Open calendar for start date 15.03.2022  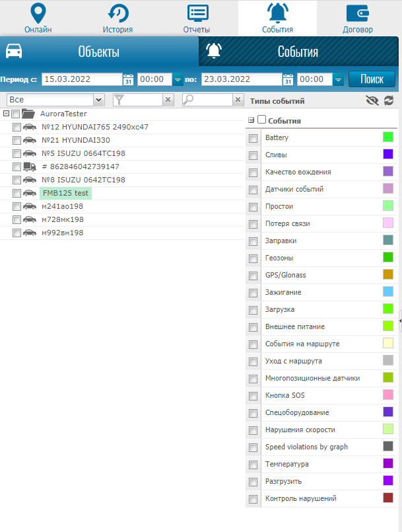coord(128,79)
